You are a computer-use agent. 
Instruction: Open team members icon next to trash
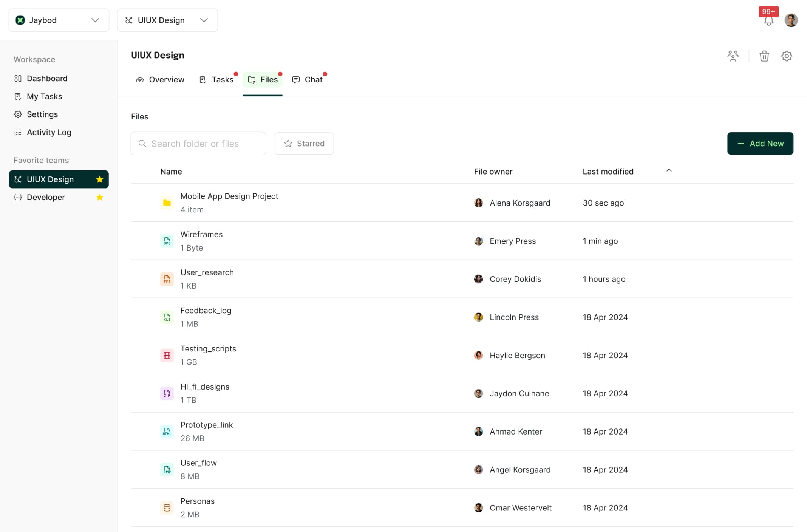733,56
